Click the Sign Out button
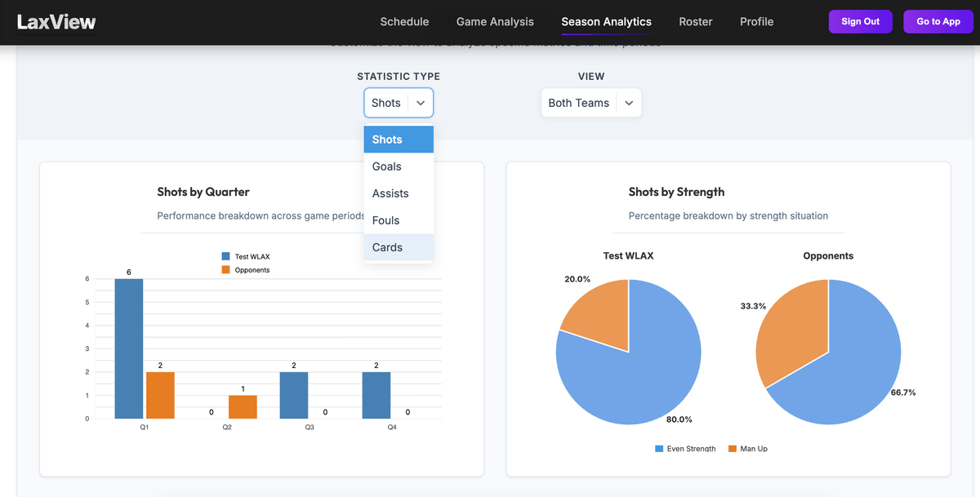This screenshot has width=980, height=497. (x=860, y=21)
